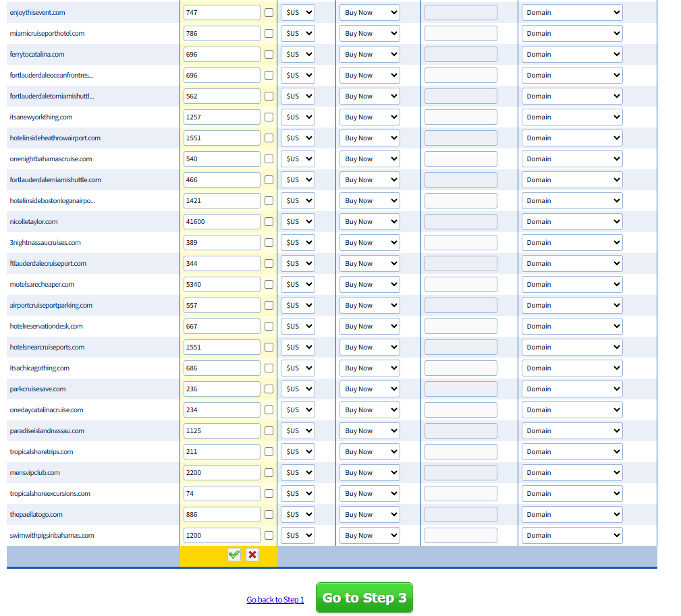Viewport: 681px width, 616px height.
Task: Click the green checkmark icon below price column
Action: pos(234,555)
